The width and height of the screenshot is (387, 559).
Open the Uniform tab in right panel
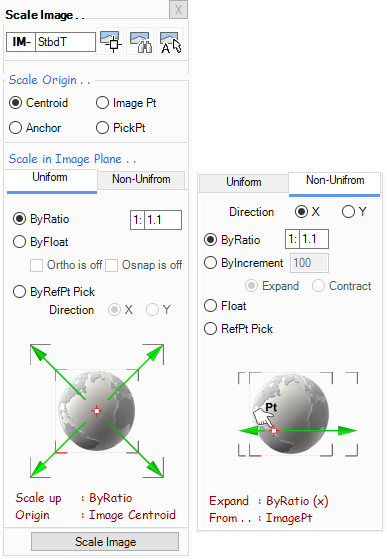tap(244, 182)
